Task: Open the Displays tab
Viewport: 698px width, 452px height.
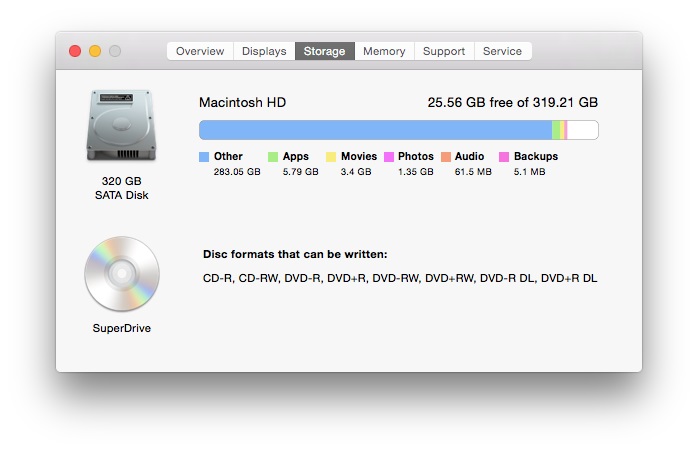Action: [x=264, y=51]
